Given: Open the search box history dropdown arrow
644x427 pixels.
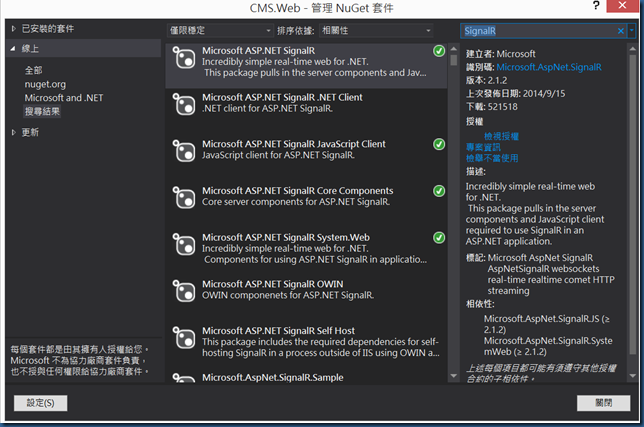Looking at the screenshot, I should 632,31.
